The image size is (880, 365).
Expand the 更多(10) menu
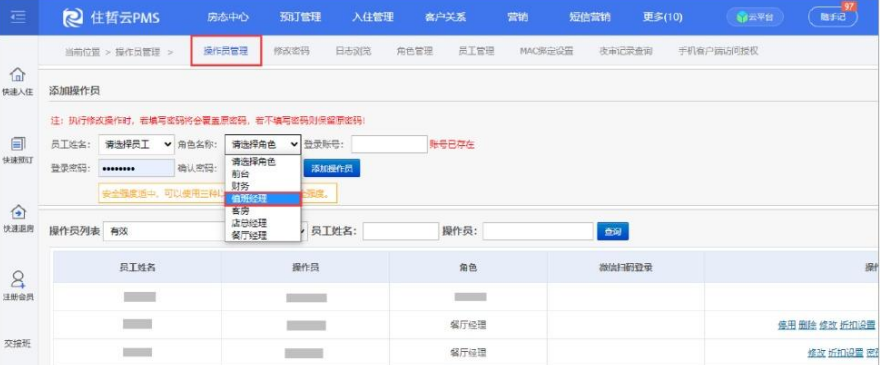point(662,17)
